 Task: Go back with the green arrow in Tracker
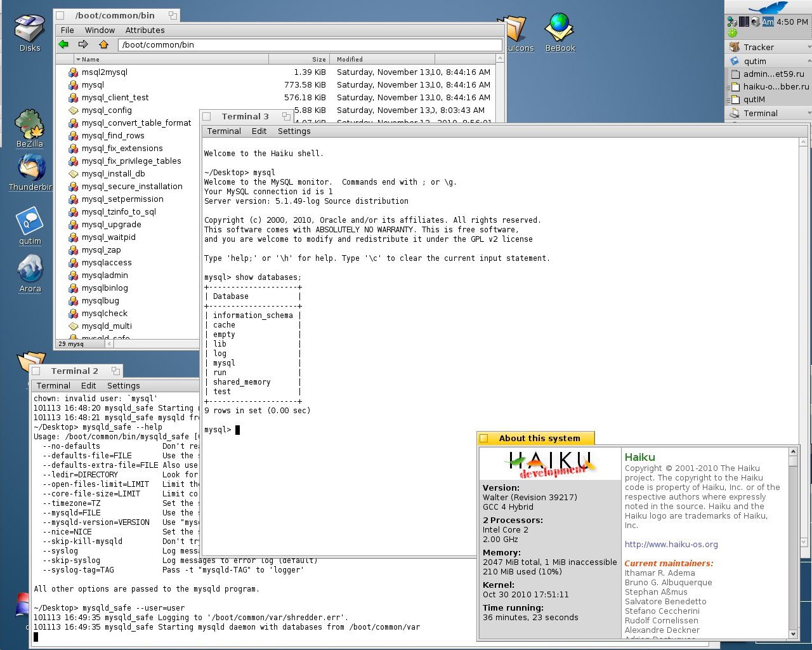coord(63,44)
